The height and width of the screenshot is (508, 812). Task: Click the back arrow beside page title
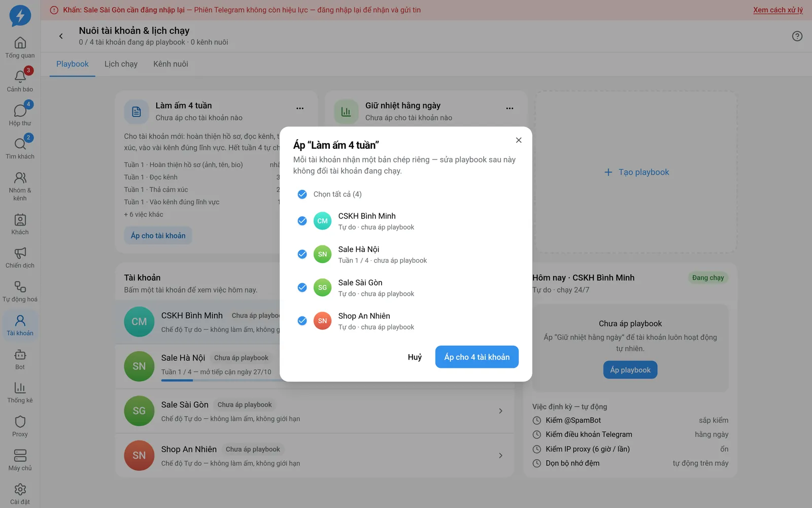pos(61,36)
